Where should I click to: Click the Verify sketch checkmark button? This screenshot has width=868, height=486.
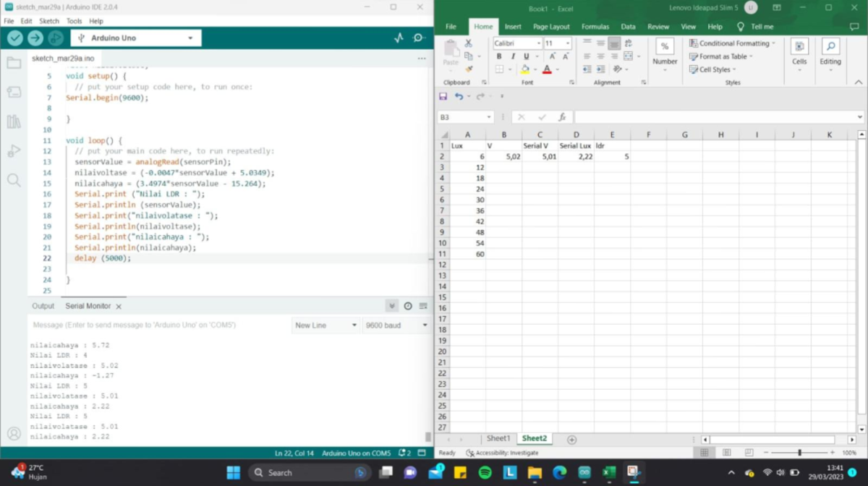coord(15,38)
